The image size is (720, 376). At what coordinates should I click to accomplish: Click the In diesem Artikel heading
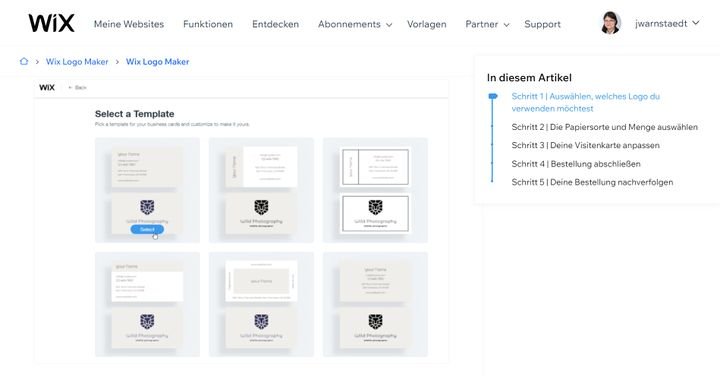tap(529, 78)
